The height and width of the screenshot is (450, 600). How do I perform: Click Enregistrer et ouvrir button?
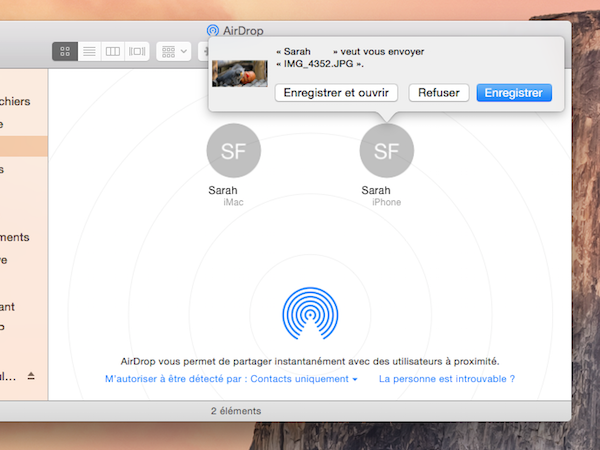point(336,93)
